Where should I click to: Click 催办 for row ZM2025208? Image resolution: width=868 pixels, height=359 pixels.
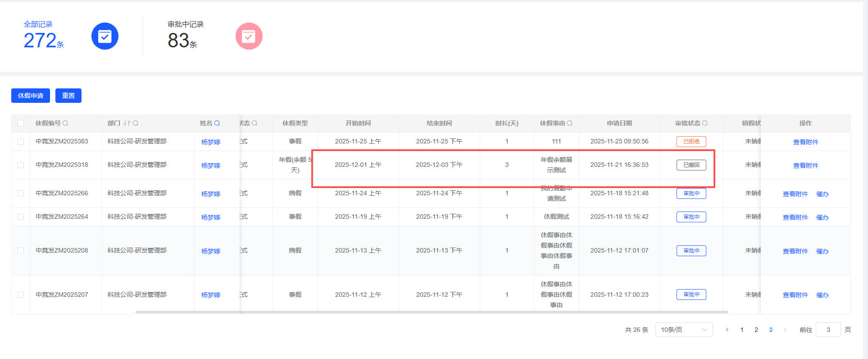point(822,251)
